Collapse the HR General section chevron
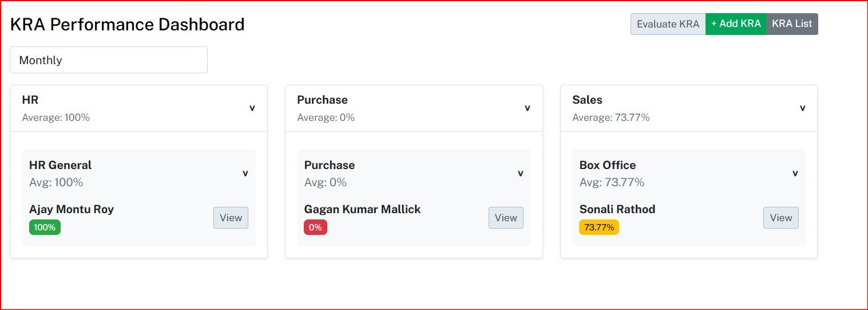Viewport: 868px width, 310px height. point(245,174)
